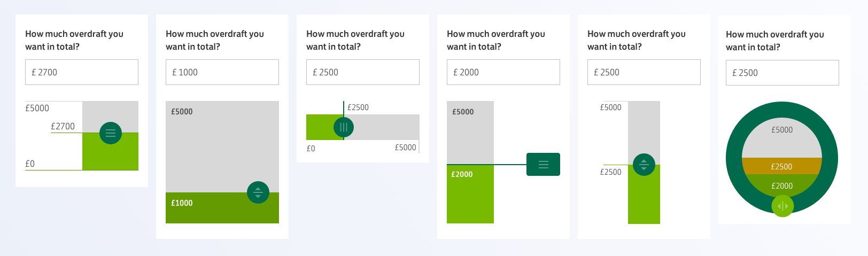Click the round hamburger handle at £2700
Screen dimensions: 868x256
click(111, 133)
